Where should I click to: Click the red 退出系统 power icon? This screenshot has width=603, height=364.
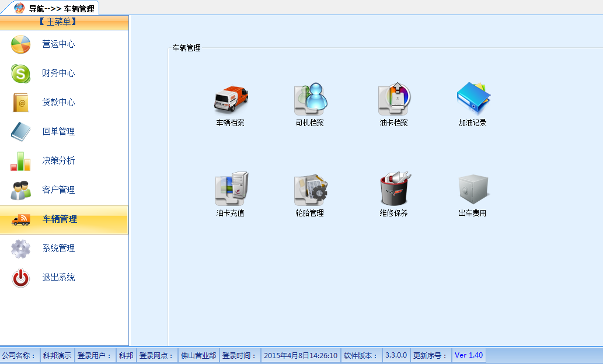tap(21, 278)
